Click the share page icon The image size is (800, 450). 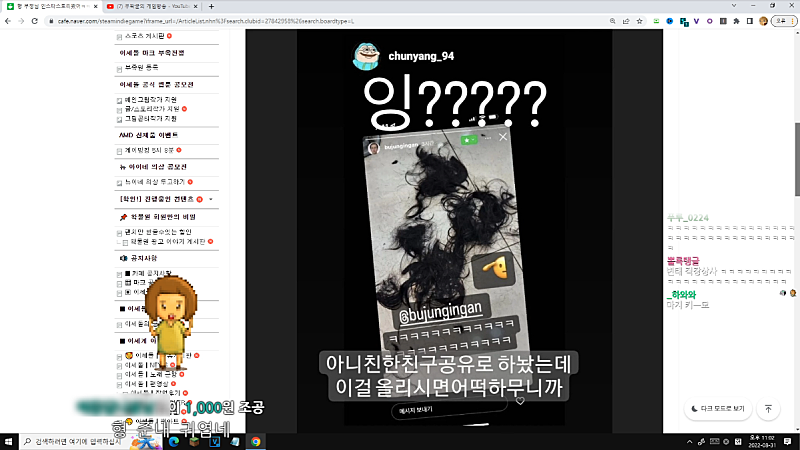[626, 21]
